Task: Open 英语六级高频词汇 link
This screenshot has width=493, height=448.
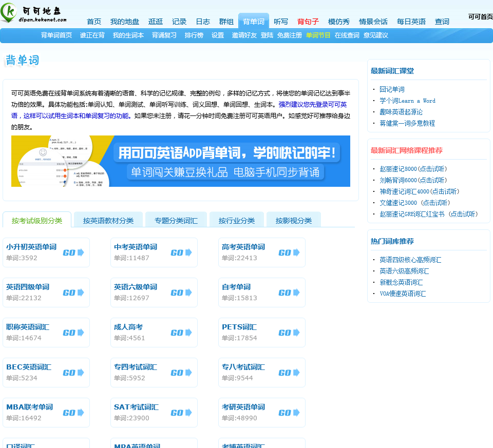Action: [x=404, y=271]
